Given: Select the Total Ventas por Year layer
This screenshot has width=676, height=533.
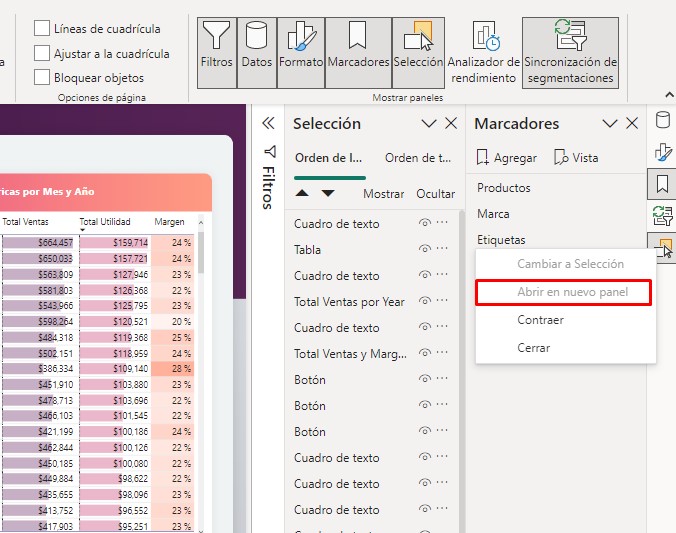Looking at the screenshot, I should coord(372,302).
